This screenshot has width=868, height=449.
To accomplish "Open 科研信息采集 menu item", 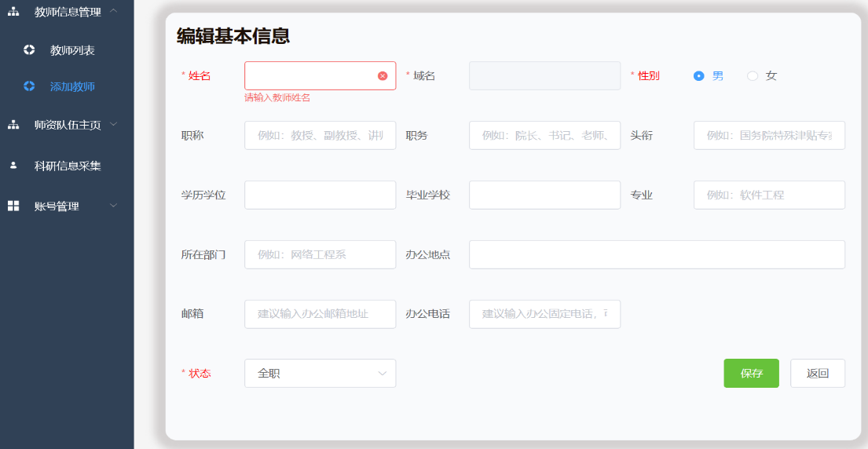I will click(x=68, y=166).
